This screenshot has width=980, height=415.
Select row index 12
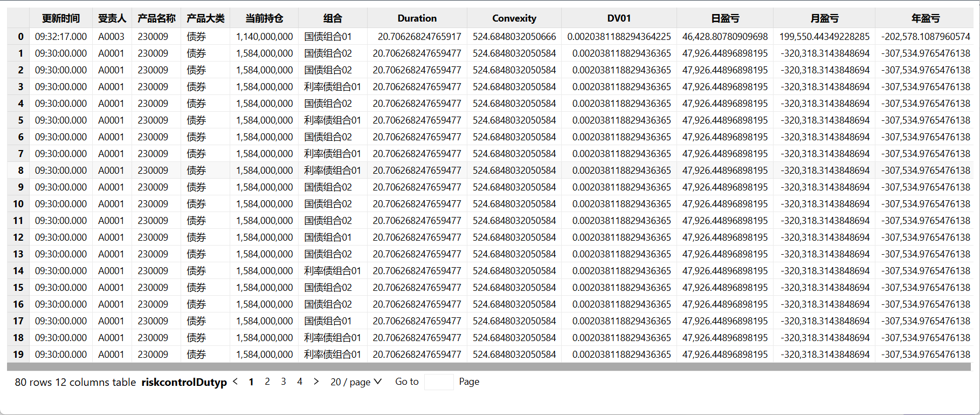click(x=18, y=237)
